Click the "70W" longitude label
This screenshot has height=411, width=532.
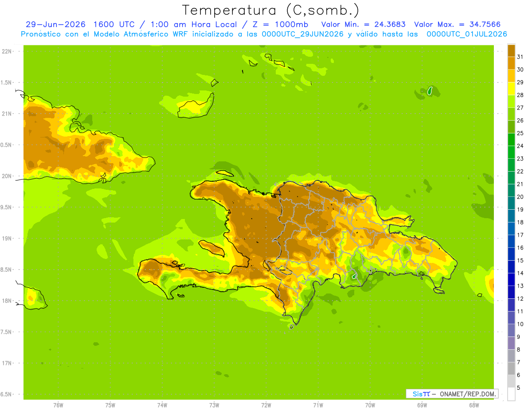coord(370,405)
